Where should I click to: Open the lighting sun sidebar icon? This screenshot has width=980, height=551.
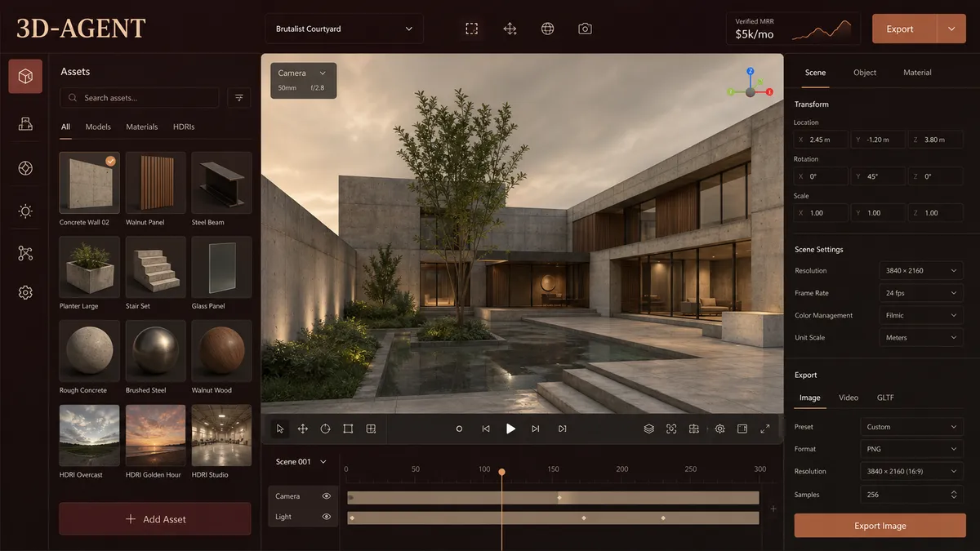[x=25, y=211]
